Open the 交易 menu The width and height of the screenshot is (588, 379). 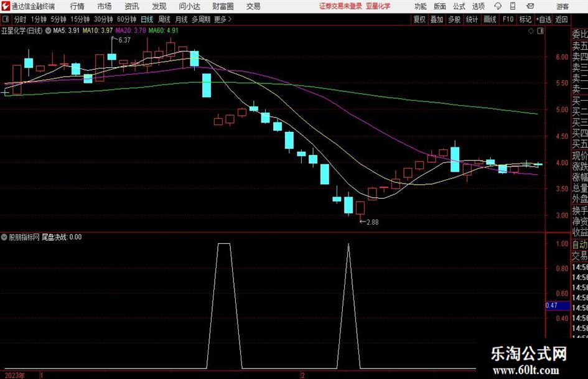coord(253,6)
